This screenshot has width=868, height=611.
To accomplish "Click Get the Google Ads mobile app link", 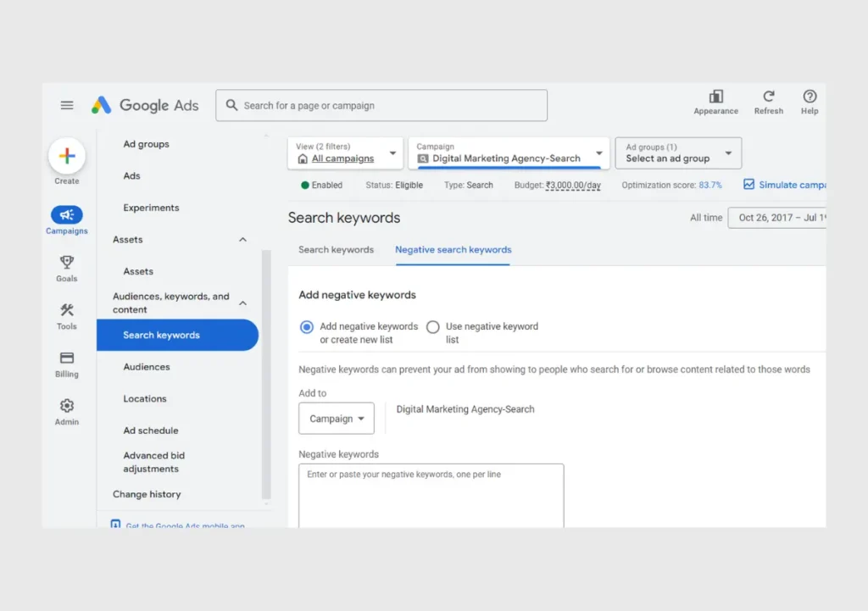I will point(185,525).
